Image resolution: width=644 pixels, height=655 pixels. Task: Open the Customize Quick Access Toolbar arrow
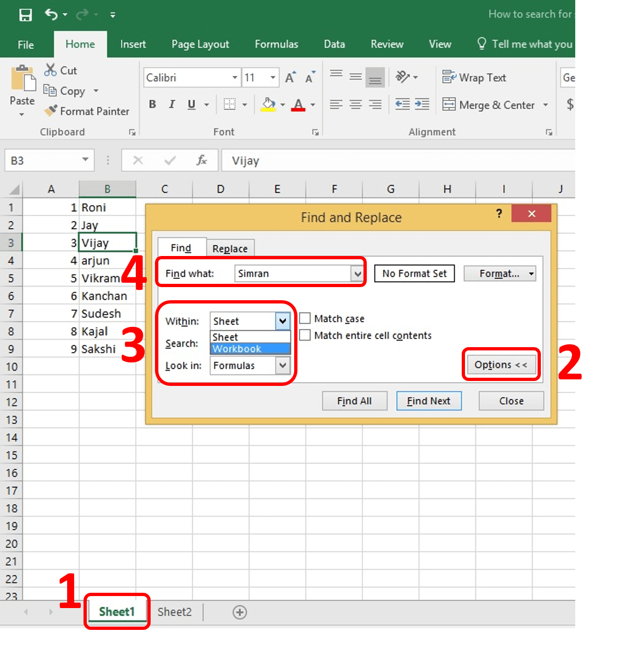[x=112, y=15]
